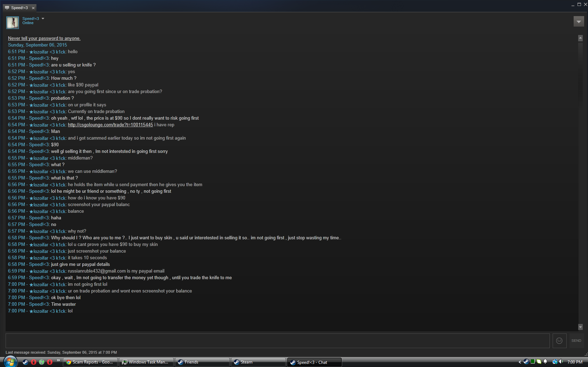Expand quick launch overflow chevron
This screenshot has height=367, width=588.
(58, 360)
